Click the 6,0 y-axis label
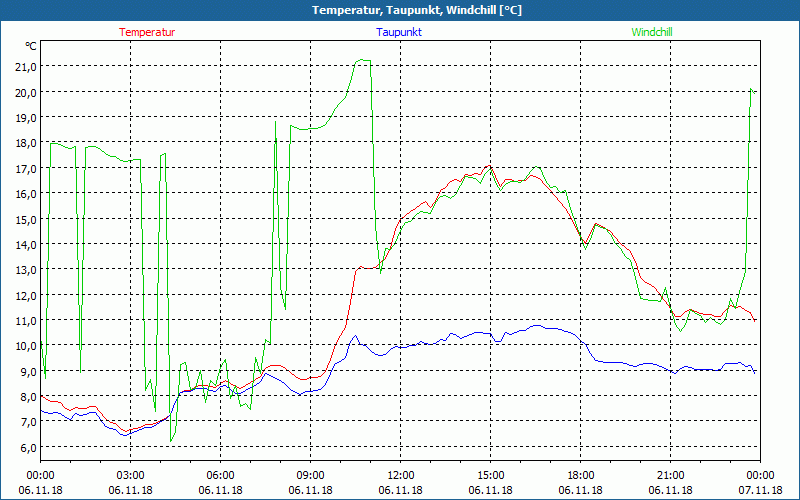Screen dimensions: 800x500 coord(29,447)
